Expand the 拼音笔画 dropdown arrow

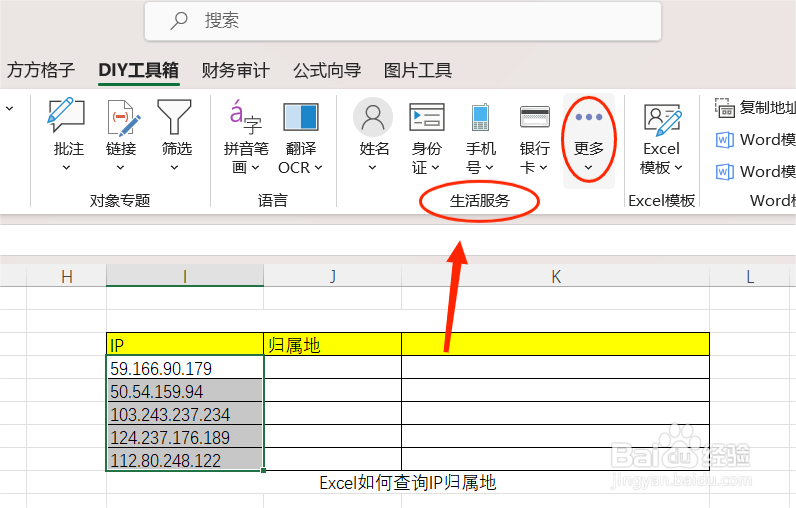pyautogui.click(x=256, y=167)
